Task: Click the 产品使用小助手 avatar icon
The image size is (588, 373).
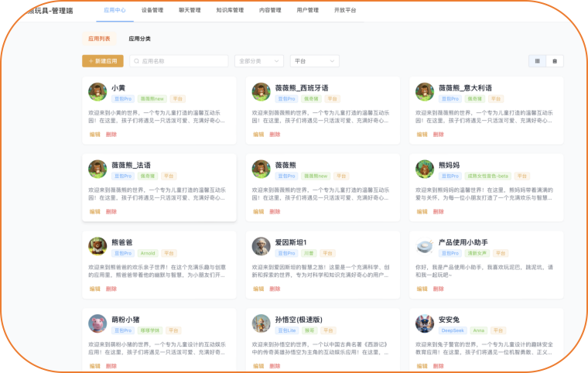Action: [x=425, y=246]
